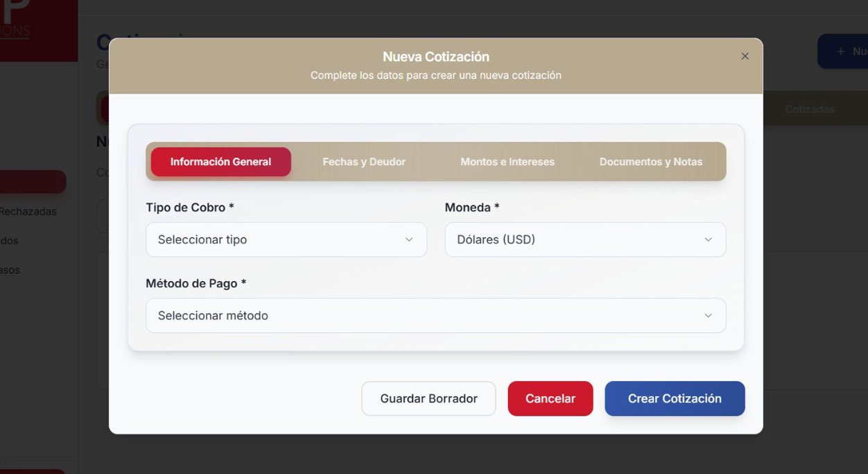Click the plus icon on the blue button
Viewport: 868px width, 474px height.
pyautogui.click(x=840, y=51)
